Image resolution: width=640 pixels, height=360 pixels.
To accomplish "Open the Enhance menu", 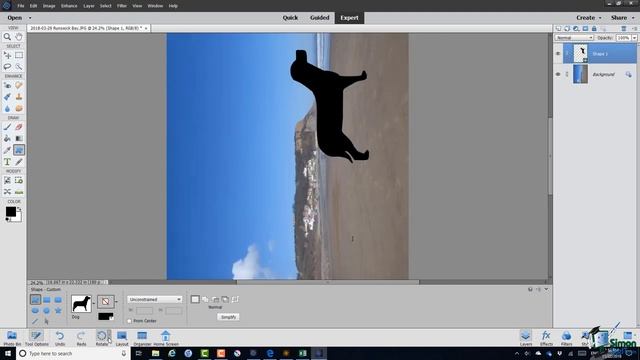I will point(69,6).
